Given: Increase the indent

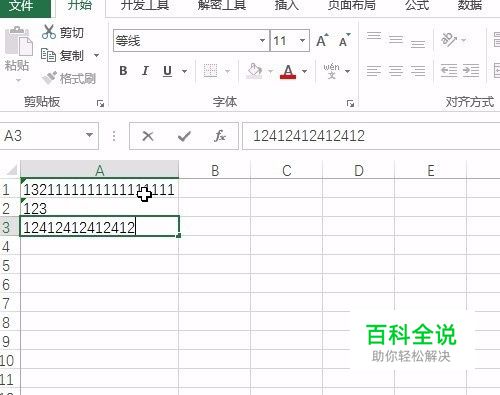Looking at the screenshot, I should [471, 71].
